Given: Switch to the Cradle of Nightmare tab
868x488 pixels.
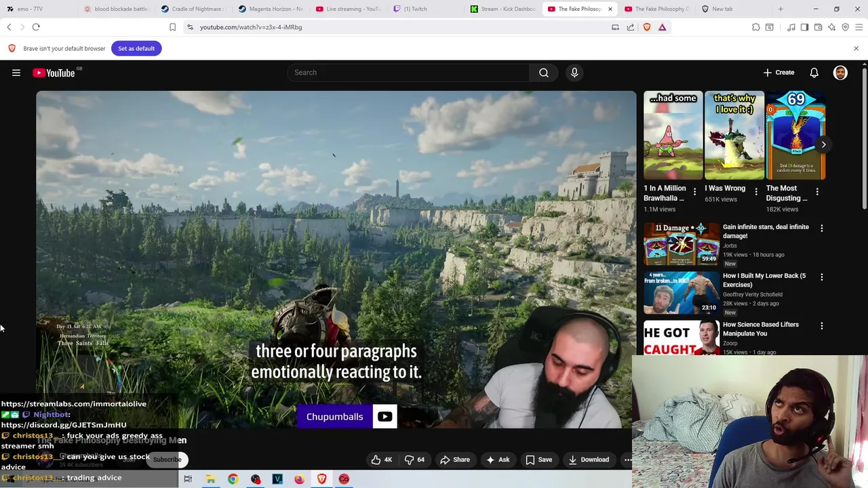Looking at the screenshot, I should point(194,9).
